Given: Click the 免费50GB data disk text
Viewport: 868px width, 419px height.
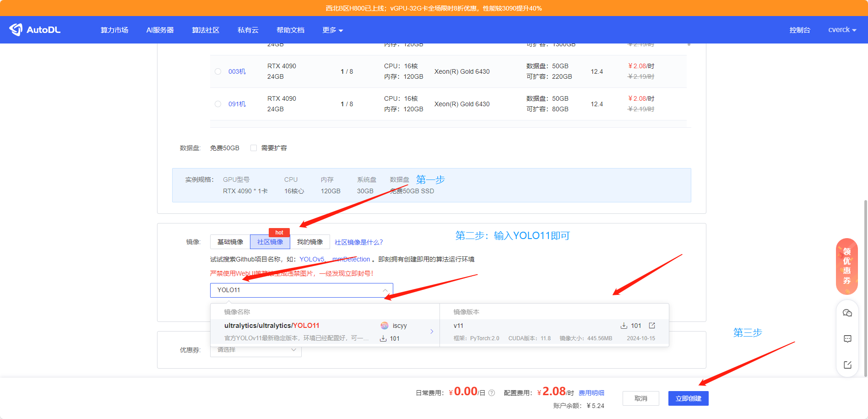Looking at the screenshot, I should pos(225,148).
